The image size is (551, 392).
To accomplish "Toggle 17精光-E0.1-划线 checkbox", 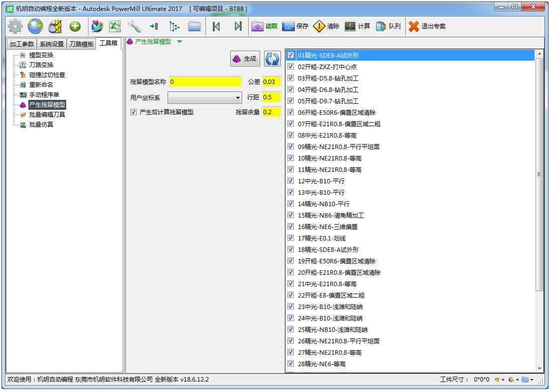I will [290, 238].
